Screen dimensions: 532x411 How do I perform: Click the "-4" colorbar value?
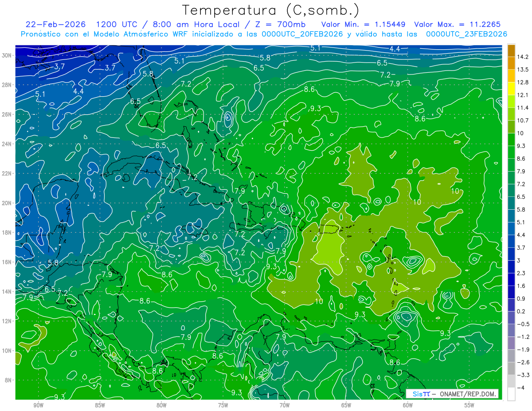click(521, 388)
